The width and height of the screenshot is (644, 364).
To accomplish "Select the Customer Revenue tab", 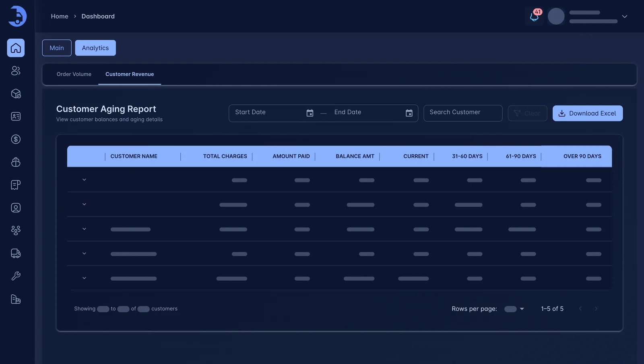I will 130,74.
